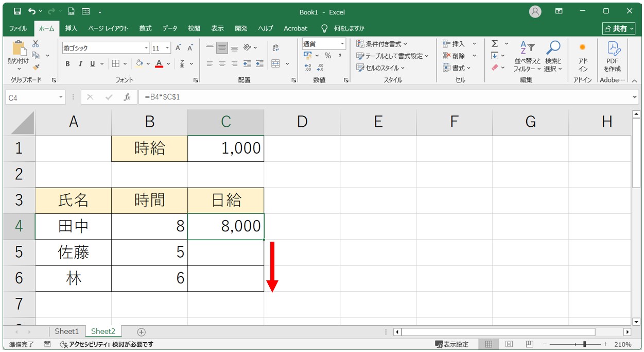Expand Cell Styles (セルのスタイル) menu
Screen dimensions: 644x352
coord(381,68)
